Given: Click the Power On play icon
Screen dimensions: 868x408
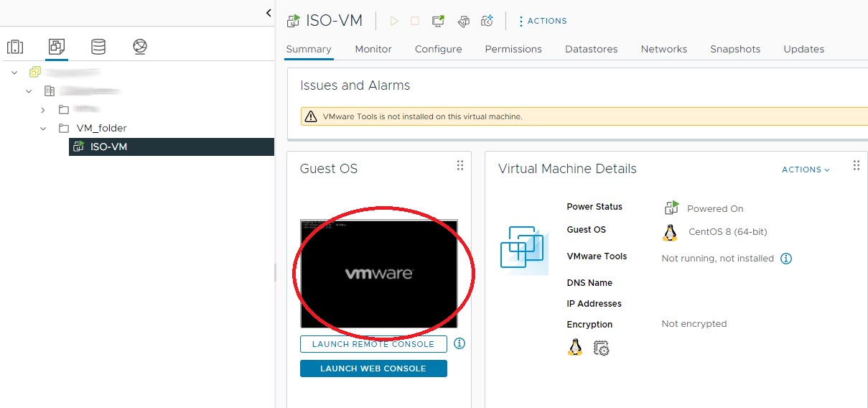Looking at the screenshot, I should click(394, 21).
